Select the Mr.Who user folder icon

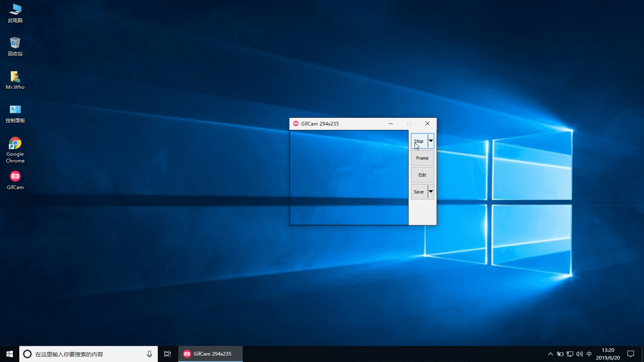click(15, 80)
